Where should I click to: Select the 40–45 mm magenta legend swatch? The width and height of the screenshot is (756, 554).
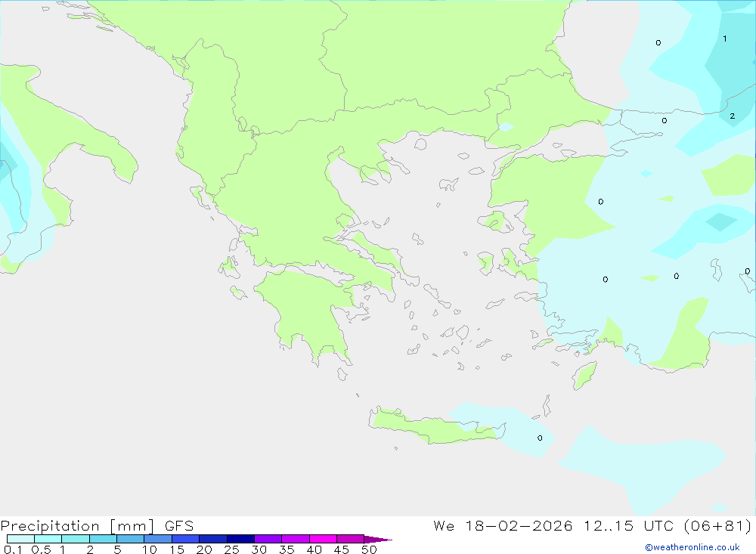pyautogui.click(x=323, y=539)
